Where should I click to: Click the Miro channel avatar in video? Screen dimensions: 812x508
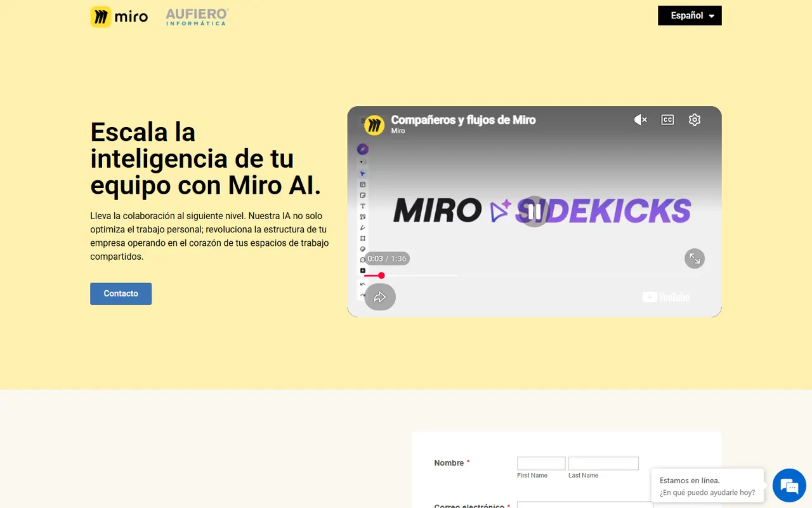pos(374,124)
